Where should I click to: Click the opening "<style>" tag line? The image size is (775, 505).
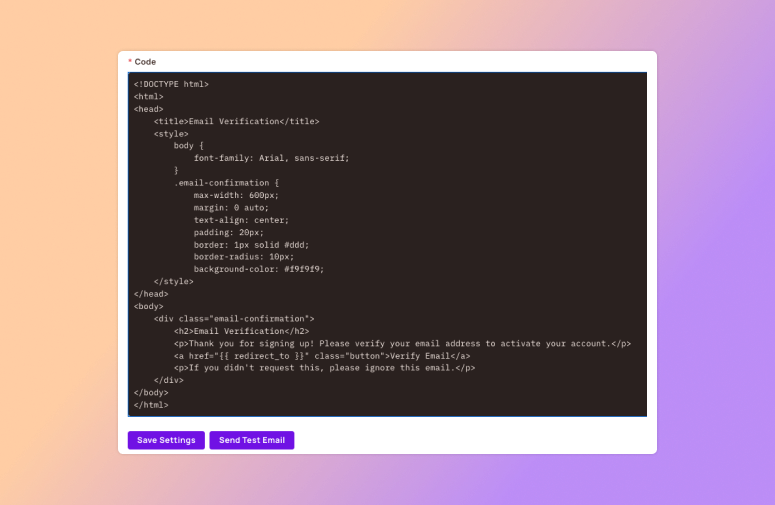click(171, 133)
